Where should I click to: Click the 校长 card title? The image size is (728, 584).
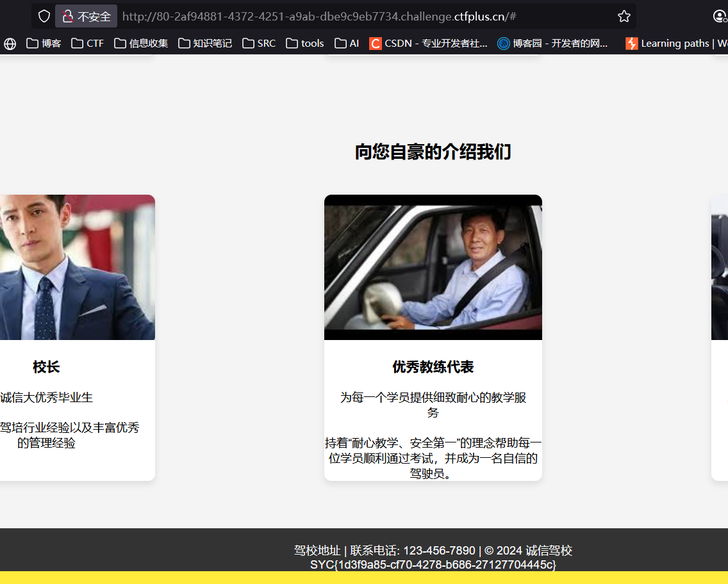tap(46, 367)
